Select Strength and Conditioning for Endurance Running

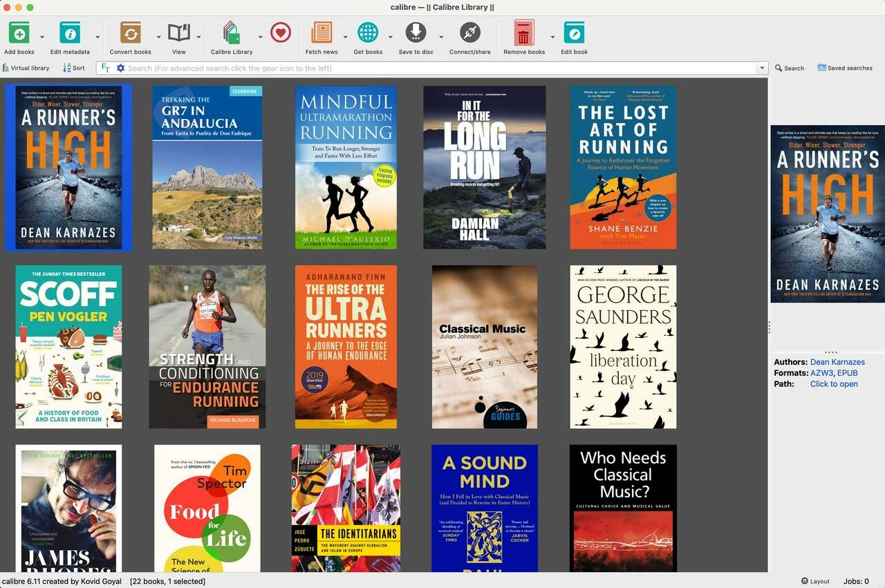coord(207,347)
